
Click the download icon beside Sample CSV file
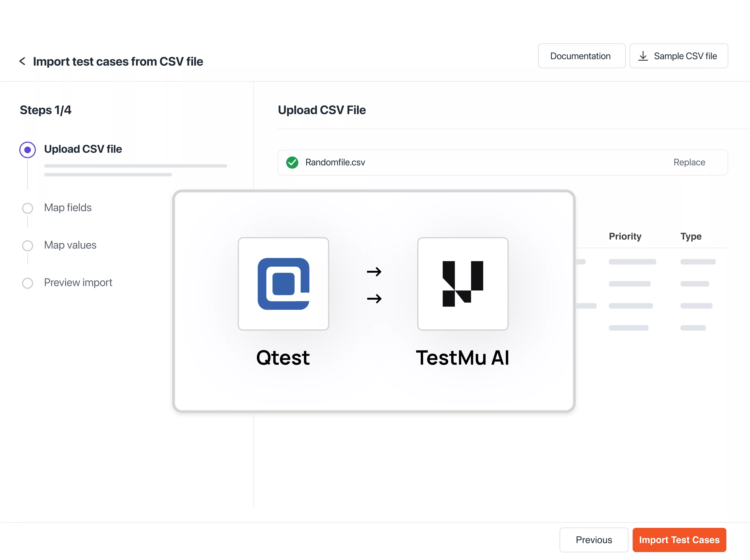[643, 56]
